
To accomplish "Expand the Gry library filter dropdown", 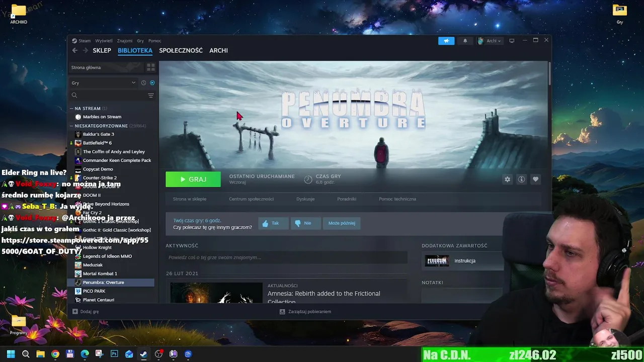I will pos(104,83).
